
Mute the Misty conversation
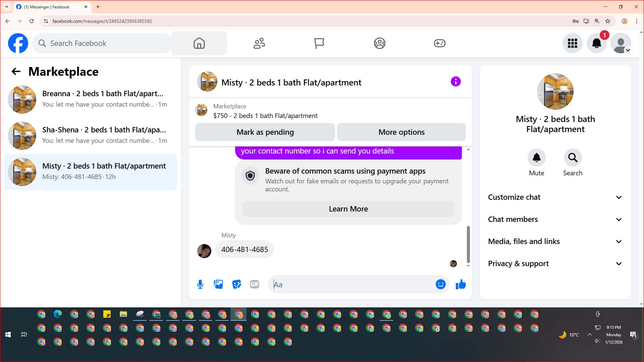point(536,158)
